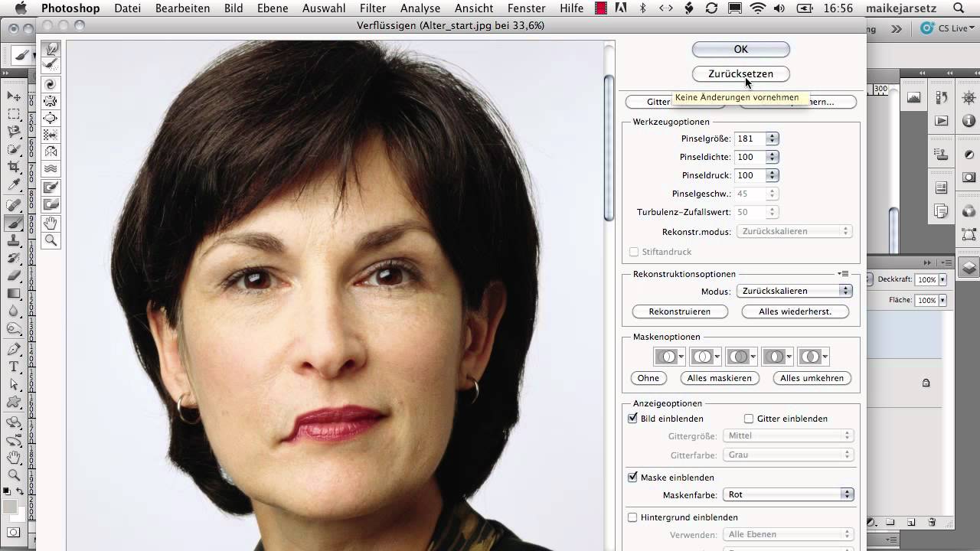The width and height of the screenshot is (980, 551).
Task: Select the Bloat tool in Liquify
Action: coord(51,118)
